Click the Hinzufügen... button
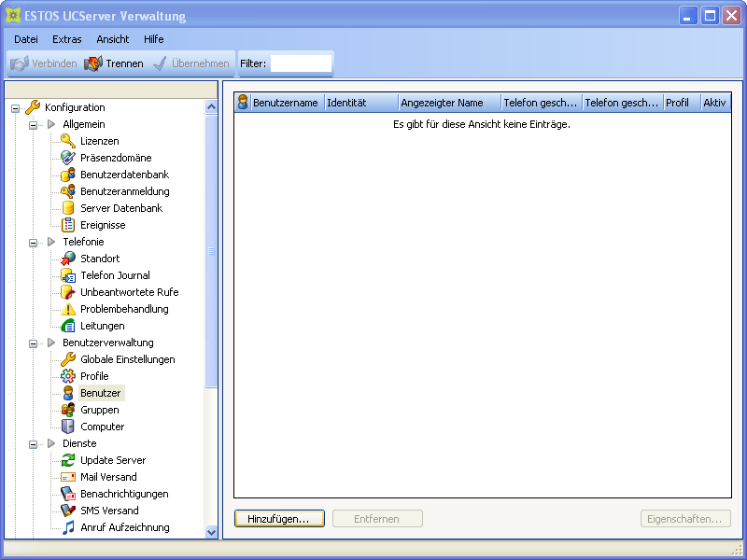The height and width of the screenshot is (560, 747). pos(279,519)
